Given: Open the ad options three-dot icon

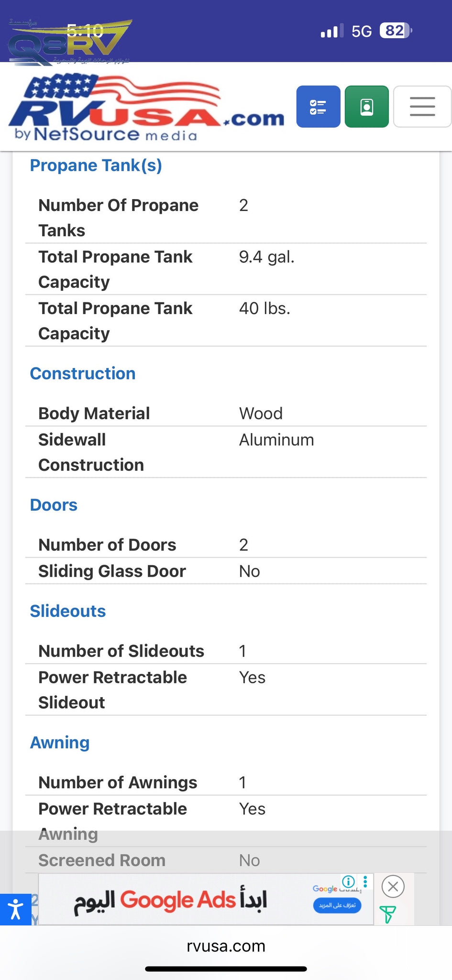Looking at the screenshot, I should click(365, 881).
